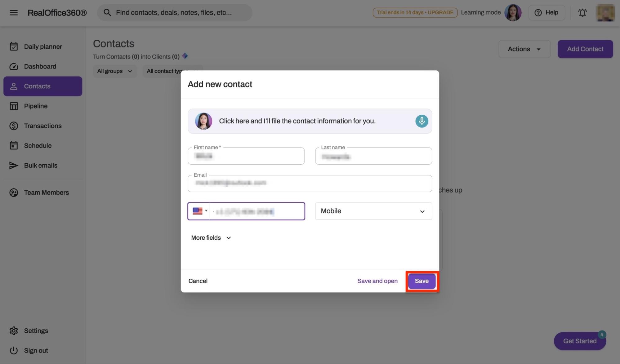Click the Help button

coord(546,12)
